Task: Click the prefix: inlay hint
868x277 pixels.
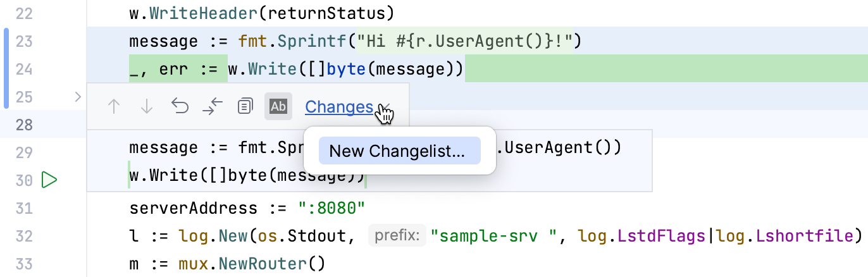Action: (397, 236)
